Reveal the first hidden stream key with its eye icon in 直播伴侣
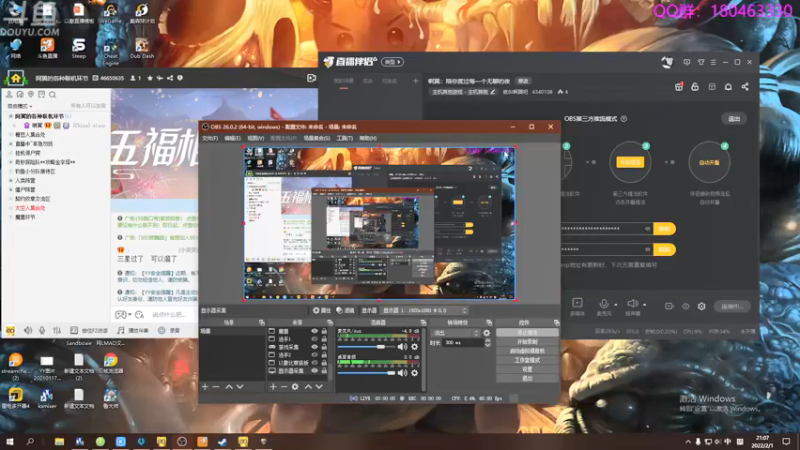The image size is (800, 450). [647, 229]
